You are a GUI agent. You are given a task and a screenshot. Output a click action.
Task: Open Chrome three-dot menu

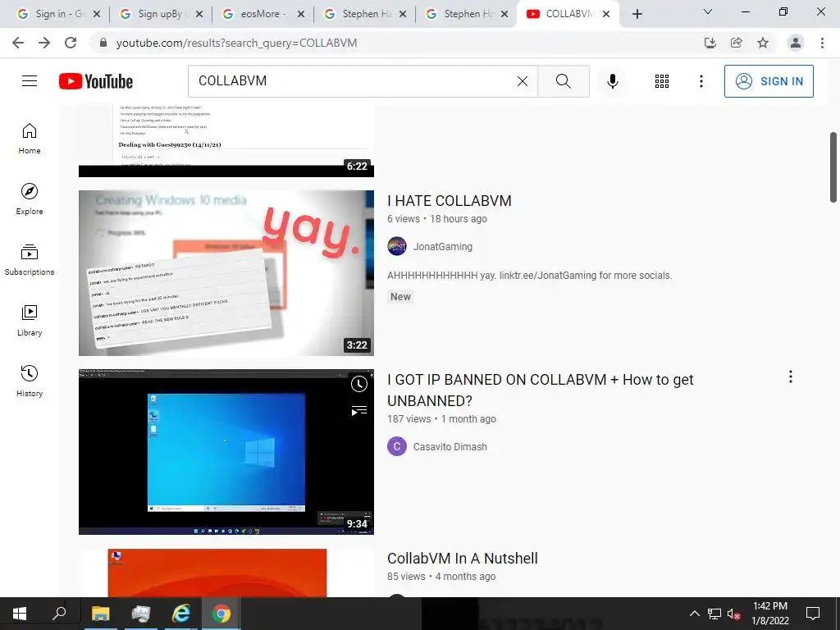point(822,43)
